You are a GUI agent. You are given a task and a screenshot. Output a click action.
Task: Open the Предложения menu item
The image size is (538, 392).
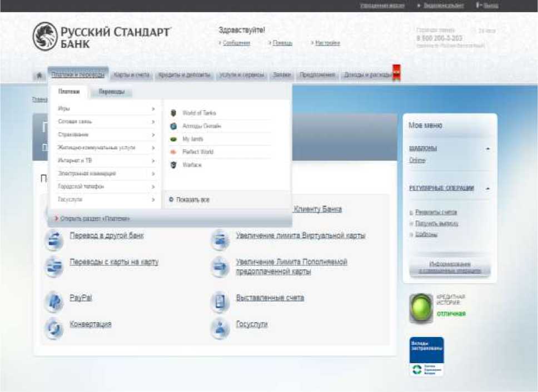coord(317,75)
